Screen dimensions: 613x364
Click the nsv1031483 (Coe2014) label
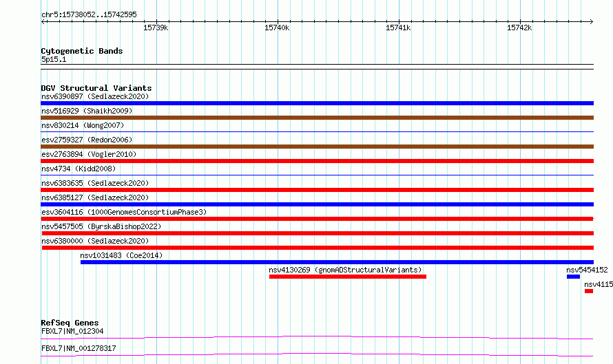tap(121, 255)
